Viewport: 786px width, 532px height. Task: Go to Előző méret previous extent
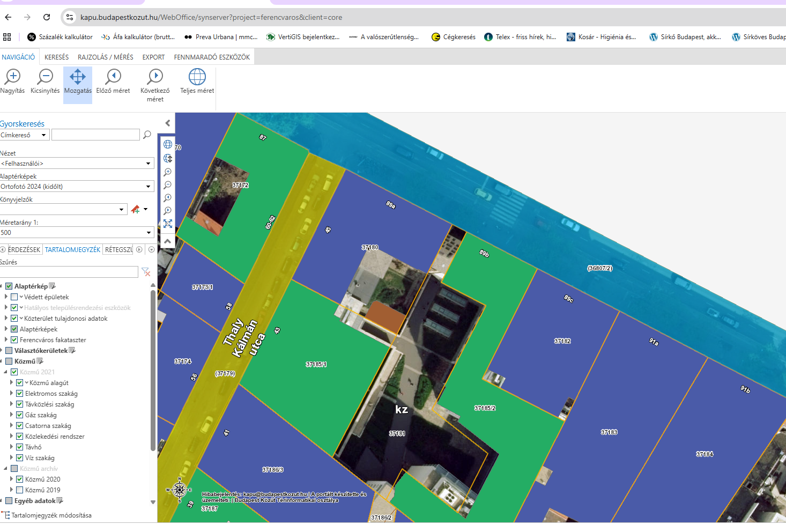[x=113, y=82]
